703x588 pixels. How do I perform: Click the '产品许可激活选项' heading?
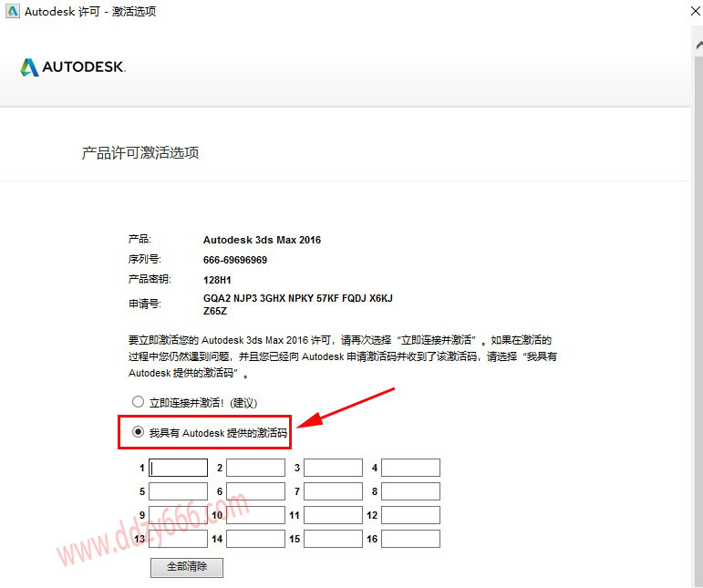click(x=140, y=153)
